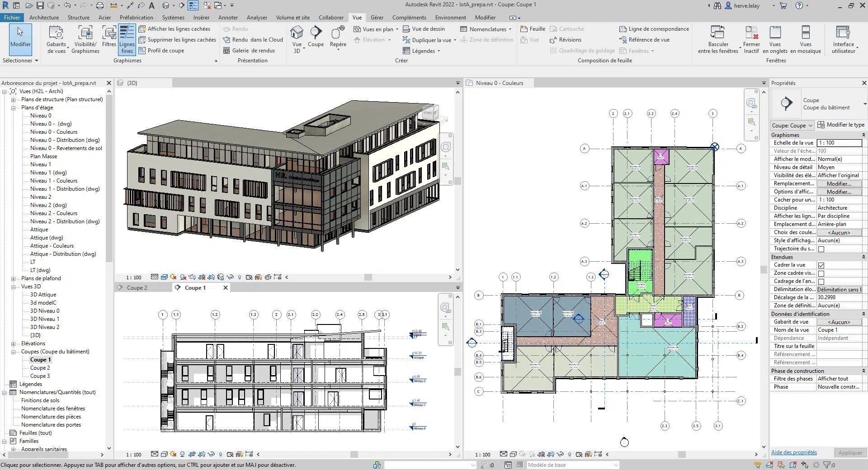Open the Aide des propriétés link
Screen dimensions: 868x470
[x=794, y=452]
